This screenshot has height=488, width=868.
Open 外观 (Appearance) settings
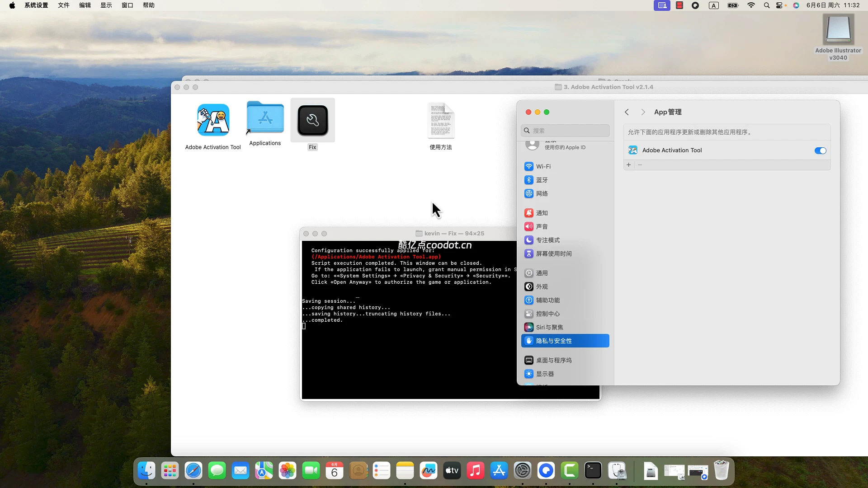(565, 286)
